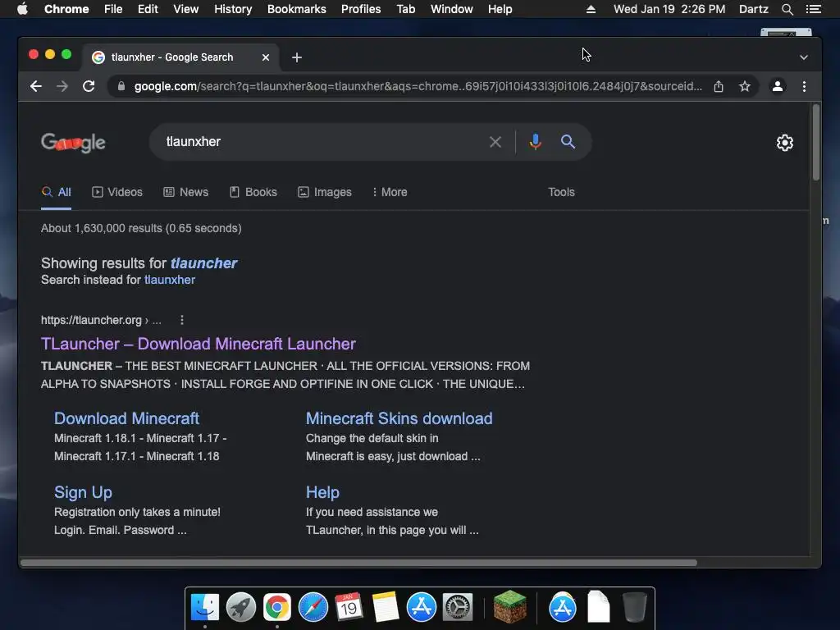Click the Google doodle logo
840x630 pixels.
(x=73, y=143)
